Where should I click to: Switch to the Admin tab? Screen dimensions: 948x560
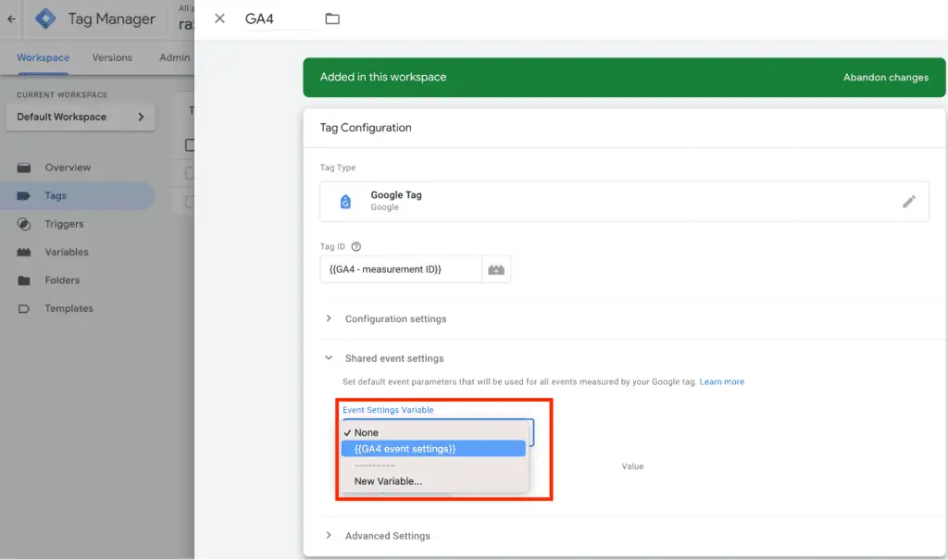173,56
